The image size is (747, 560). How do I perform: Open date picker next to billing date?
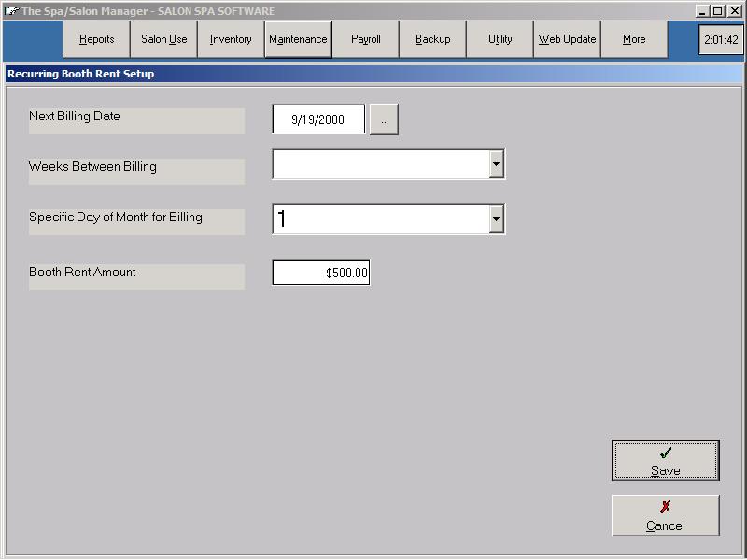pyautogui.click(x=384, y=119)
